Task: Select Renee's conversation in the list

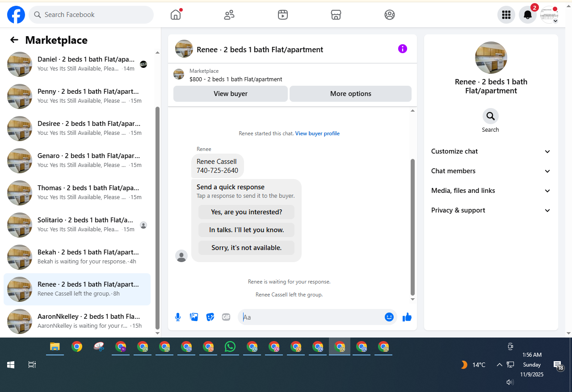Action: click(x=77, y=289)
